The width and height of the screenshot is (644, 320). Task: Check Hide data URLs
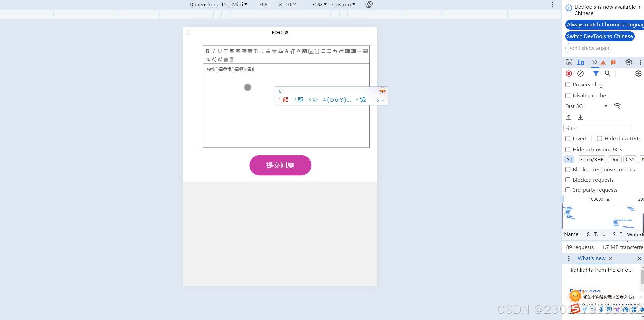pos(600,139)
